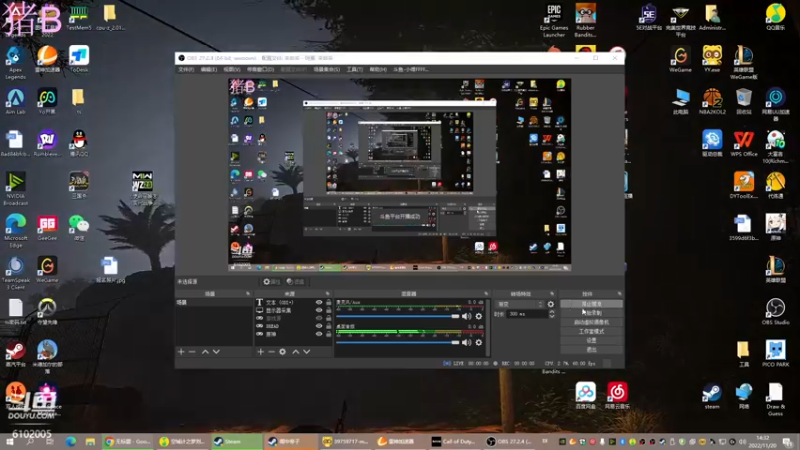Toggle lock for 文本 (GDI+) source
This screenshot has height=450, width=800.
(329, 303)
